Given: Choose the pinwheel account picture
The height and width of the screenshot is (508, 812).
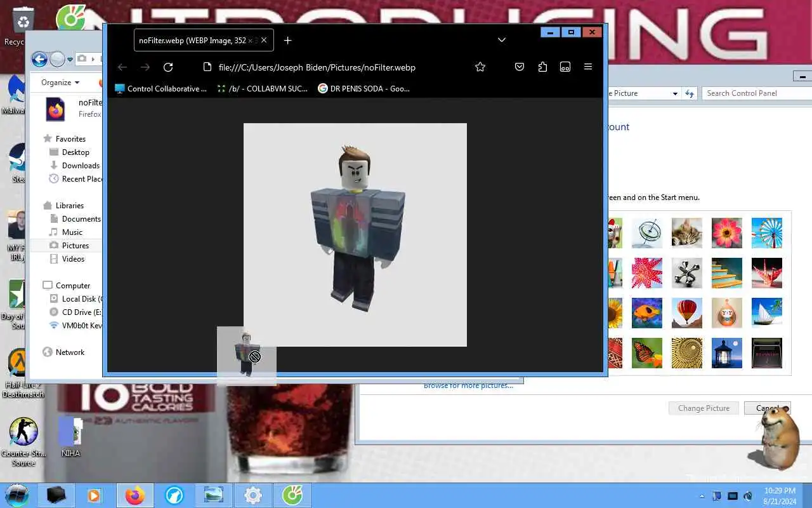Looking at the screenshot, I should (x=767, y=233).
